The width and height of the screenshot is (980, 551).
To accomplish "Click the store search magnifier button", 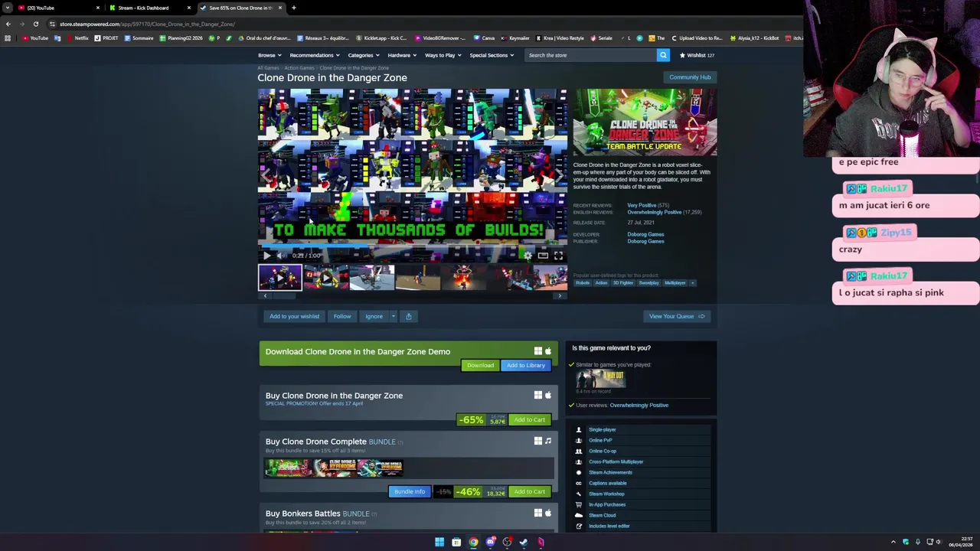I will (x=663, y=55).
